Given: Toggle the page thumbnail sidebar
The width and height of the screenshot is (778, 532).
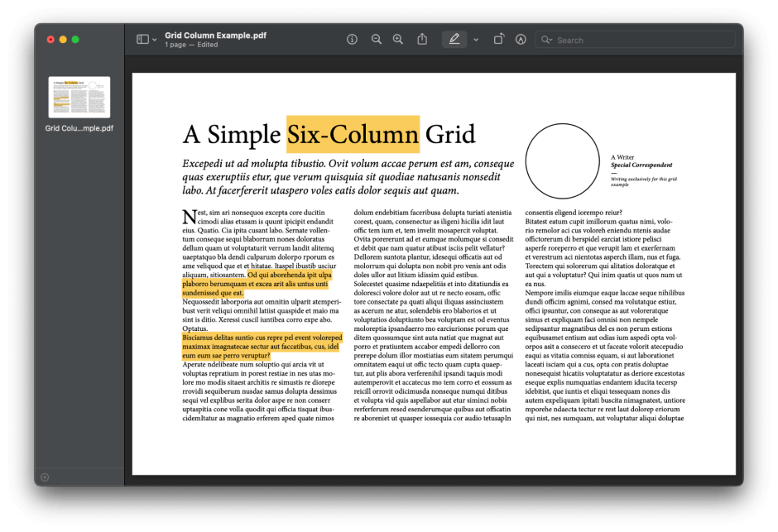Looking at the screenshot, I should coord(141,39).
